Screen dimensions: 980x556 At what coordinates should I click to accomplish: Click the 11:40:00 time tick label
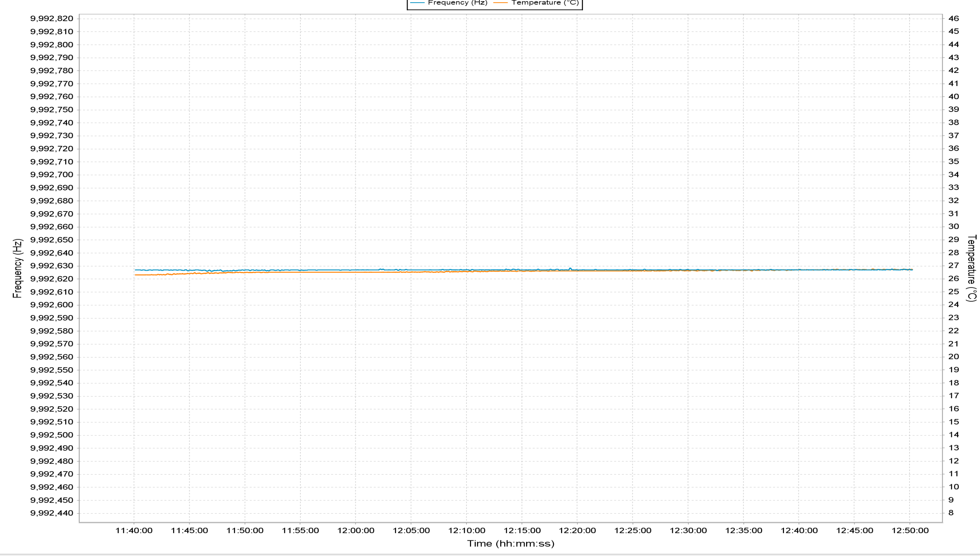pyautogui.click(x=134, y=530)
